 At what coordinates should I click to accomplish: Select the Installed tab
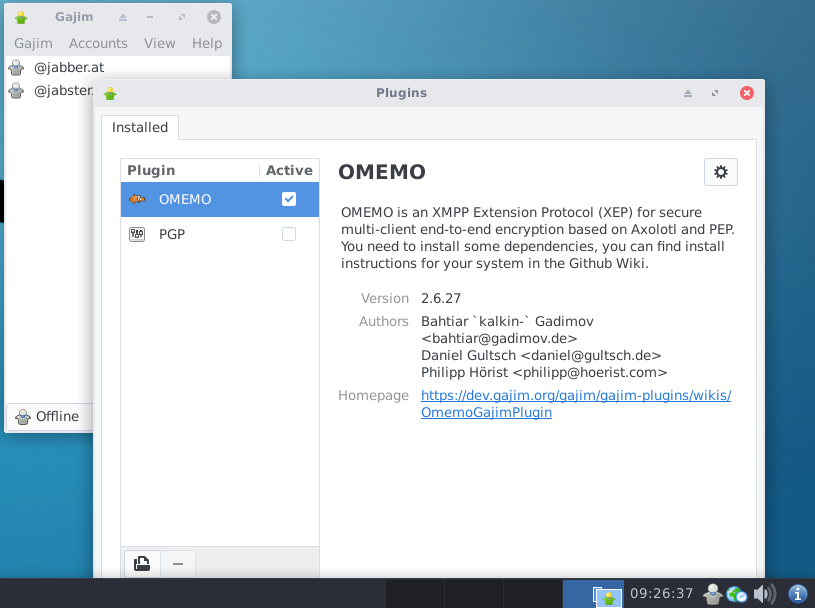pos(140,127)
